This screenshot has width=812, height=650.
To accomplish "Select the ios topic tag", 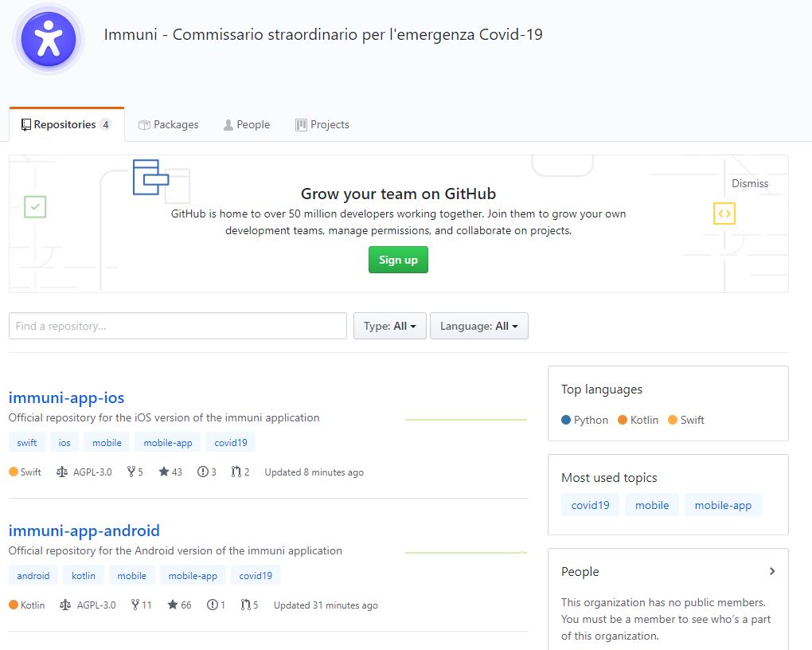I will tap(64, 443).
